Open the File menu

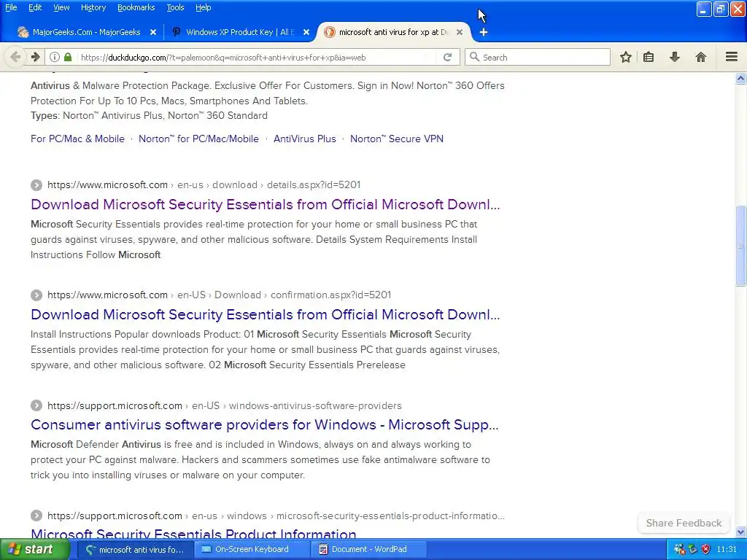[x=11, y=7]
